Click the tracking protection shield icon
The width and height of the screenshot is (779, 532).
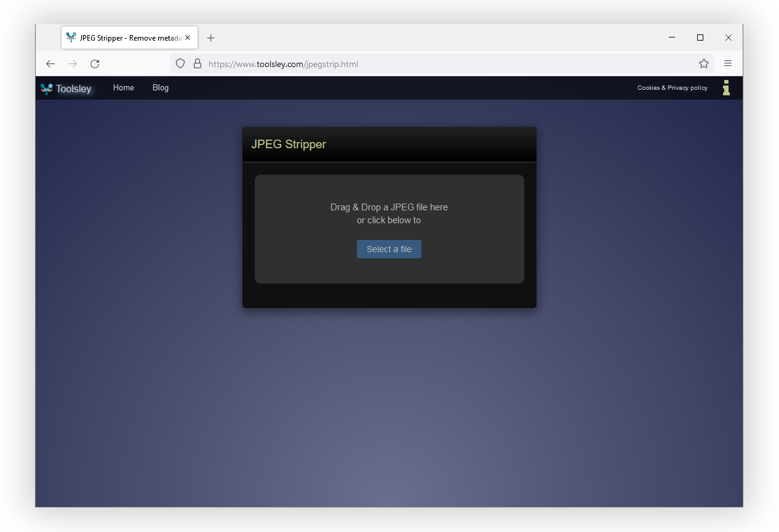(180, 63)
